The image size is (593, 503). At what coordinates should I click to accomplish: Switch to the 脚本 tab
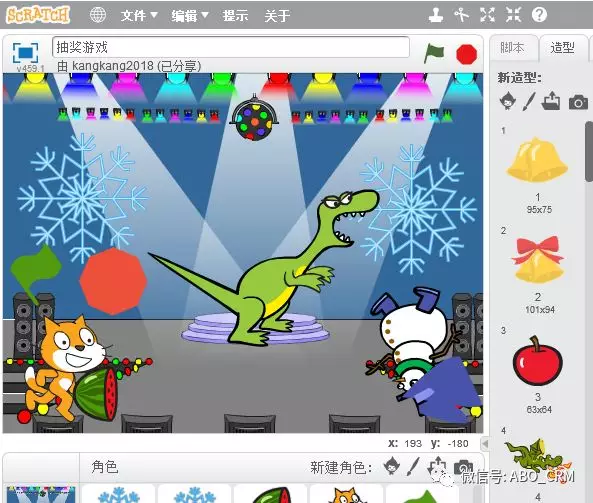pyautogui.click(x=514, y=48)
